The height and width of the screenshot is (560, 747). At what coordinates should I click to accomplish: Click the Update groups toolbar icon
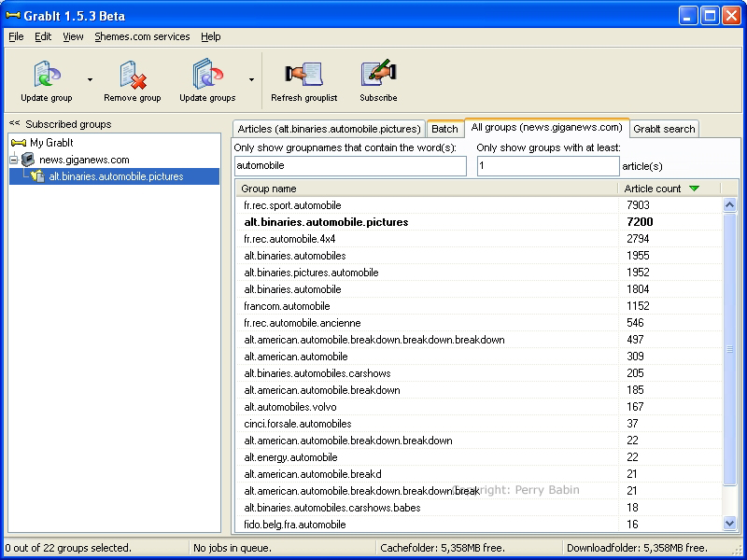tap(207, 74)
